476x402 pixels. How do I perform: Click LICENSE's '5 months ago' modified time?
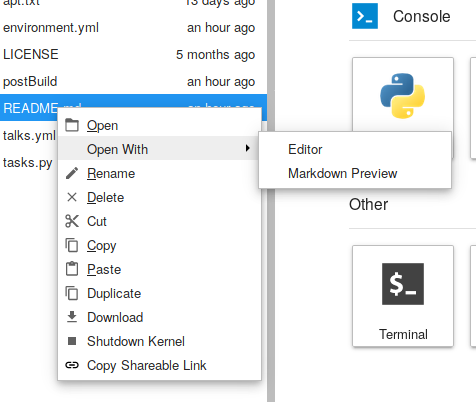(x=215, y=55)
